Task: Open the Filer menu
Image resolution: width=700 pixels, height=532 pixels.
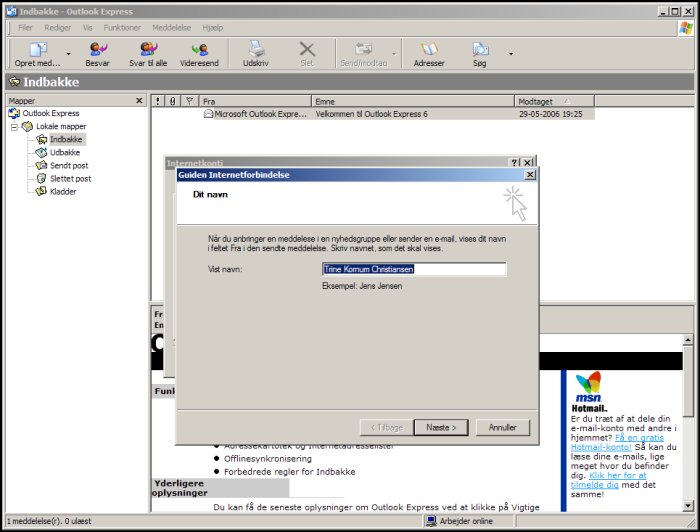Action: [x=25, y=28]
